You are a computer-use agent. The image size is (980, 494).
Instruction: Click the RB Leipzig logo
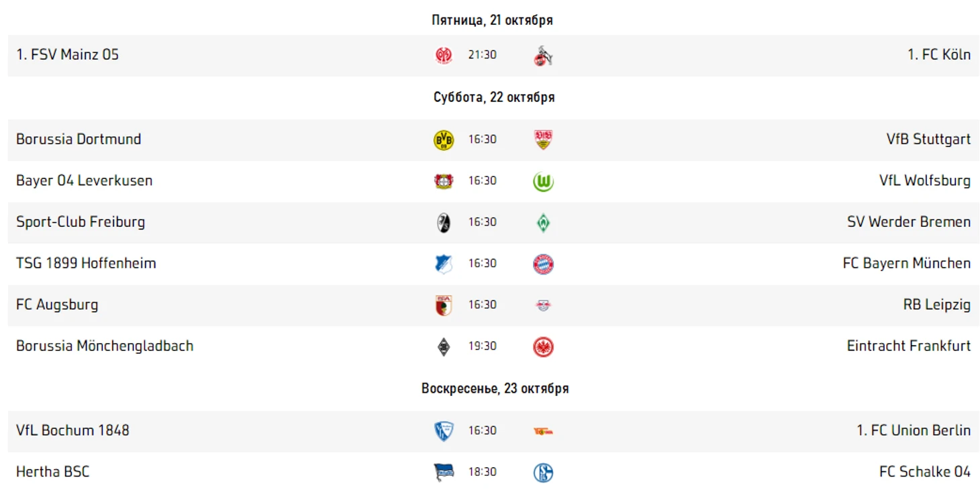coord(543,305)
